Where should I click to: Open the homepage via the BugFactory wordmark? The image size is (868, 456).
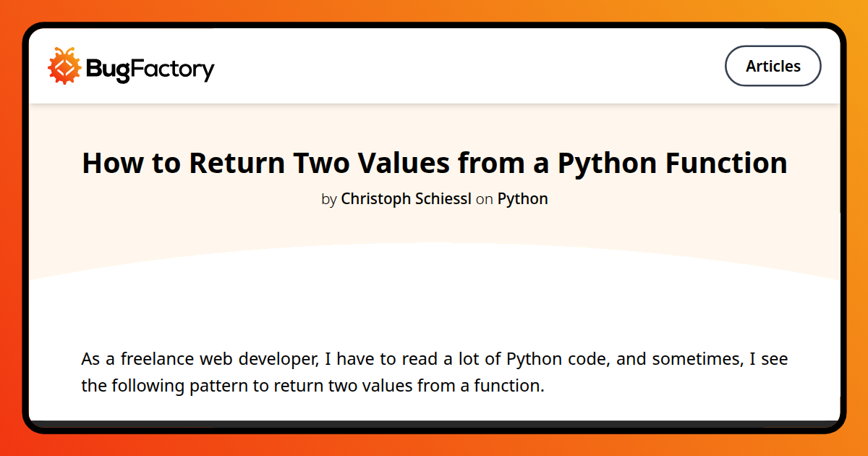tap(151, 67)
